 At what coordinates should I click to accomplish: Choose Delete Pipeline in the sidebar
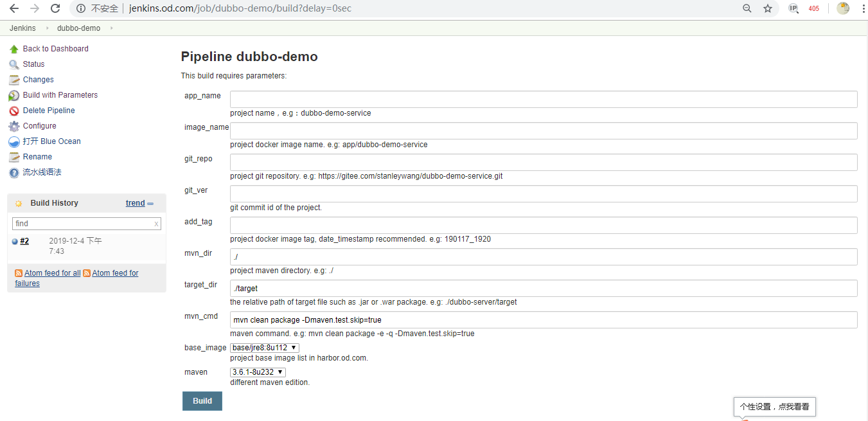49,111
